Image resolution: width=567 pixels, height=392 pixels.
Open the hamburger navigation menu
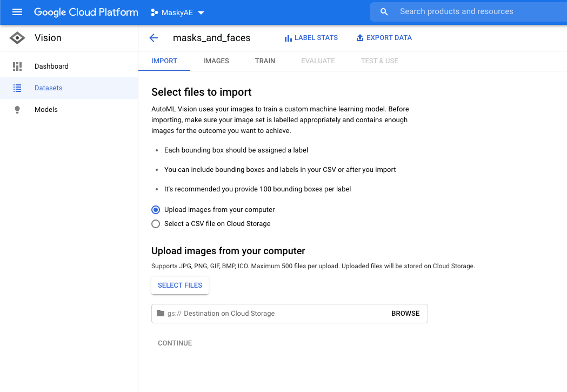[x=17, y=12]
